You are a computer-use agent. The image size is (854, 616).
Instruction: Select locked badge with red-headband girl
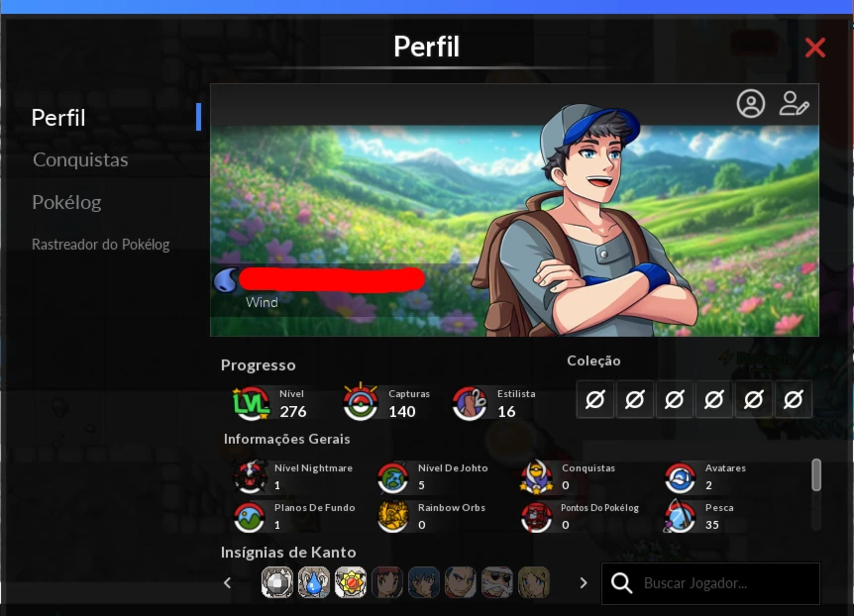click(387, 582)
